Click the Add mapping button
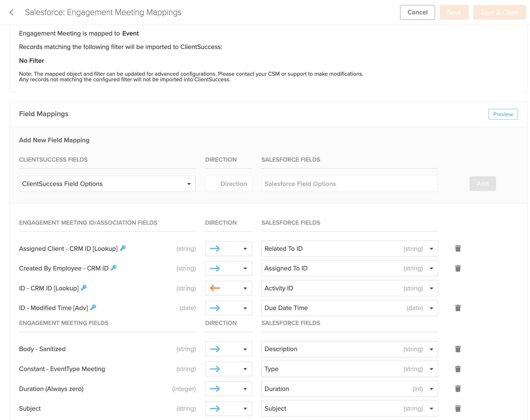Screen dimensions: 530x420 click(483, 184)
